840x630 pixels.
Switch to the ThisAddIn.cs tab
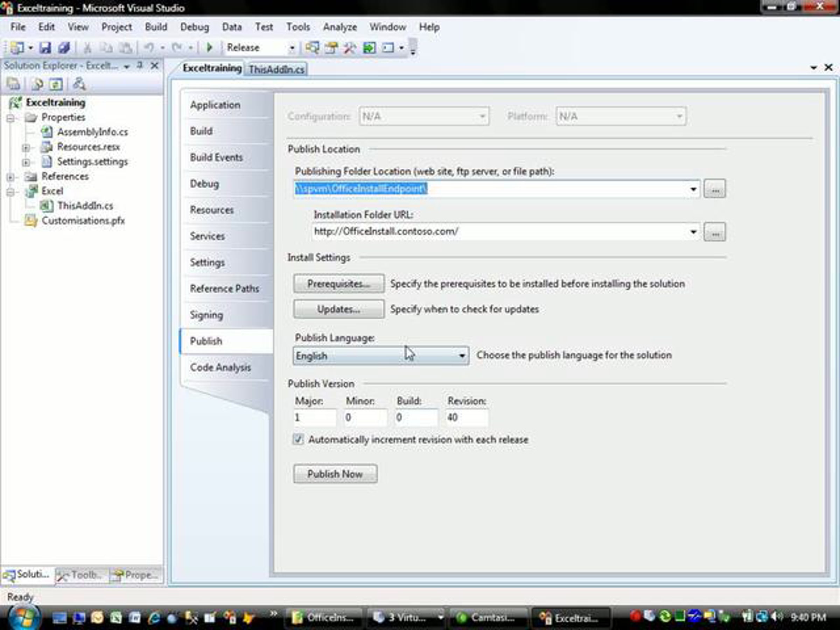(x=276, y=70)
